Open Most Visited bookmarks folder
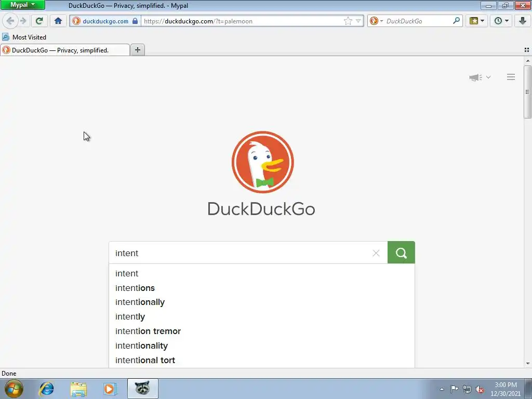Image resolution: width=532 pixels, height=399 pixels. coord(24,37)
